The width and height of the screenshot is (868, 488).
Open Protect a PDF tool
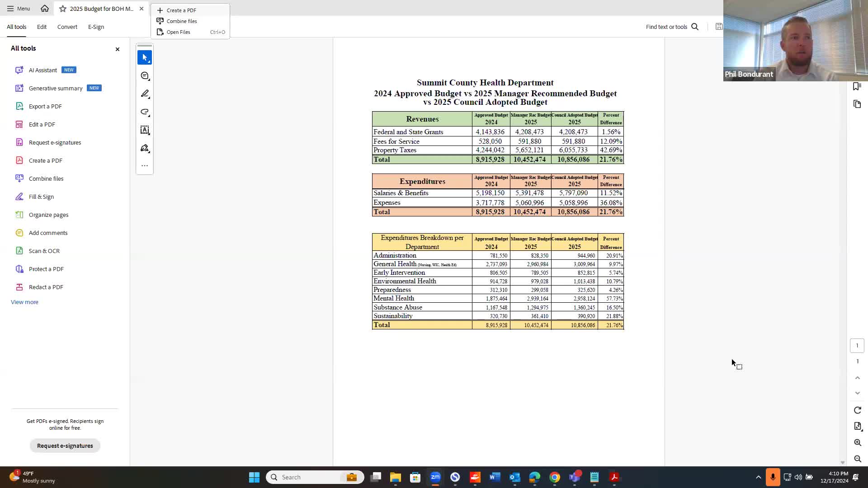pyautogui.click(x=46, y=269)
